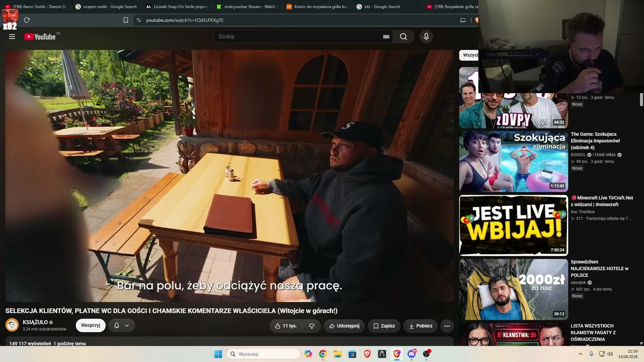The width and height of the screenshot is (644, 362).
Task: Open Microsoft Store from the taskbar
Action: (x=352, y=354)
